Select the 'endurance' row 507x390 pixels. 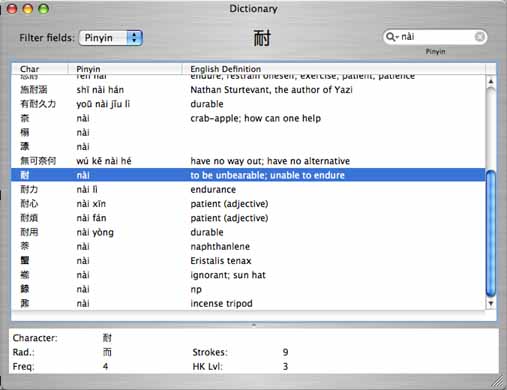click(x=248, y=190)
